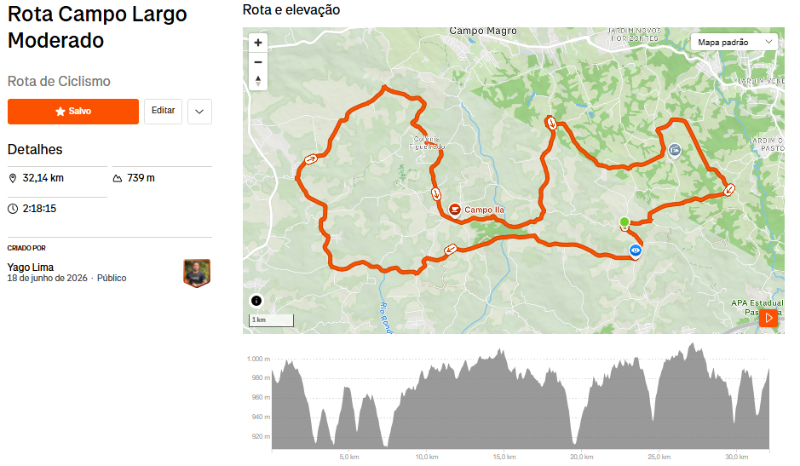Click the Campo Ila cafe marker
Viewport: 800px width, 466px height.
tap(455, 210)
